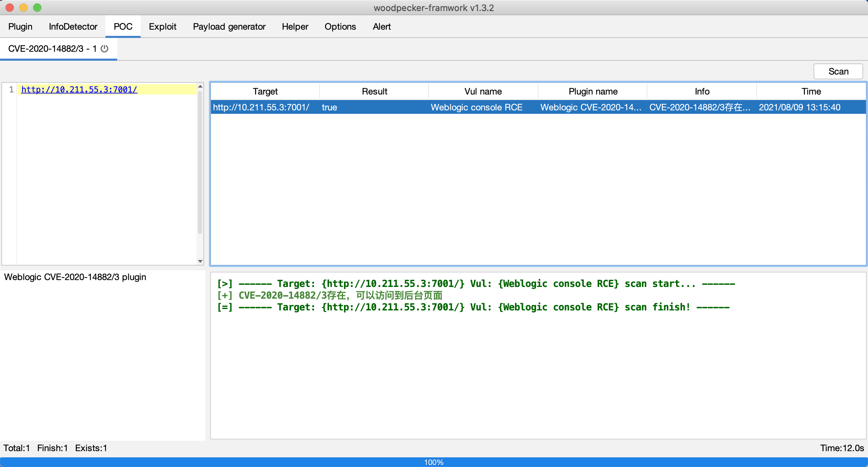Image resolution: width=868 pixels, height=467 pixels.
Task: Click the scroll up arrow in target list
Action: pyautogui.click(x=200, y=86)
